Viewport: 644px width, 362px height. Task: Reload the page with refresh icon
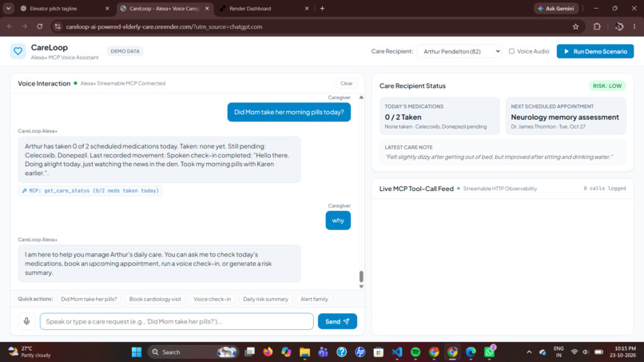point(39,26)
